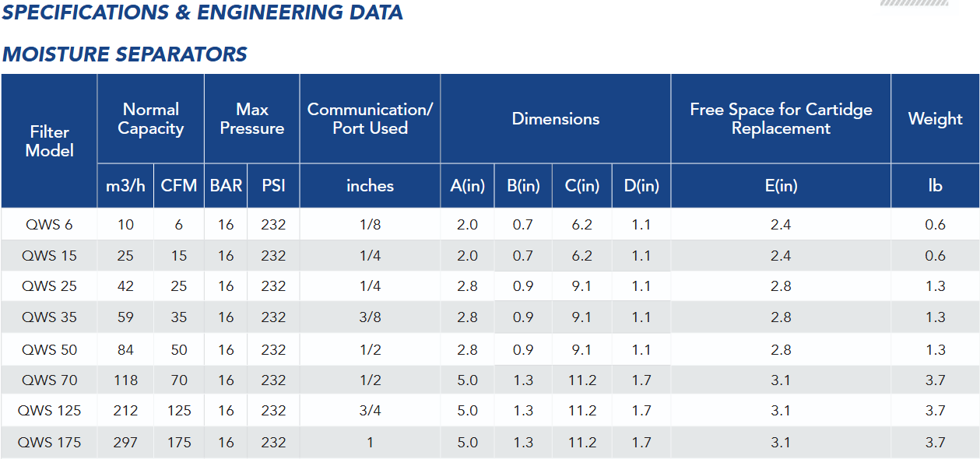Click the MOISTURE SEPARATORS heading
980x459 pixels.
tap(125, 54)
